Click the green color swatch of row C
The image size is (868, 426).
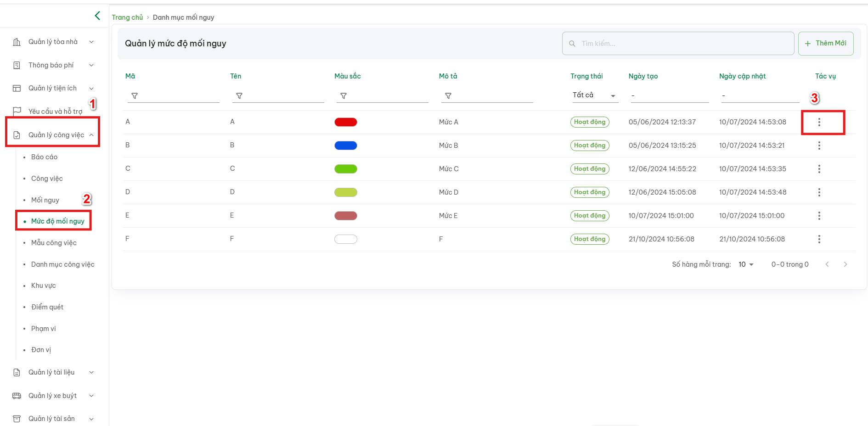click(346, 169)
